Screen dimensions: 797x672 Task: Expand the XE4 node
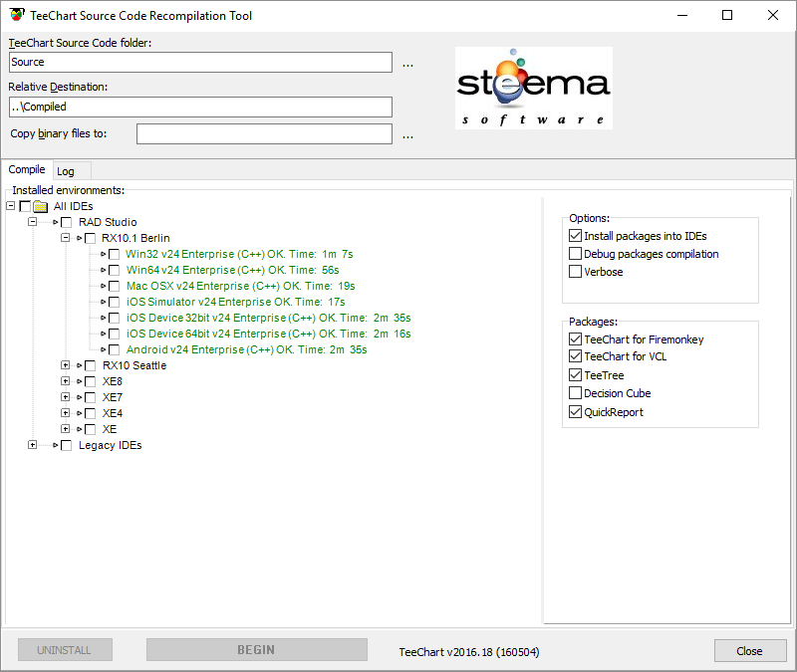coord(65,412)
